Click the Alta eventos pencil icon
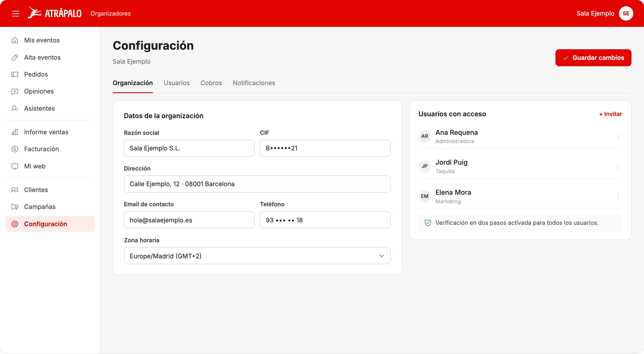This screenshot has width=644, height=354. tap(15, 57)
